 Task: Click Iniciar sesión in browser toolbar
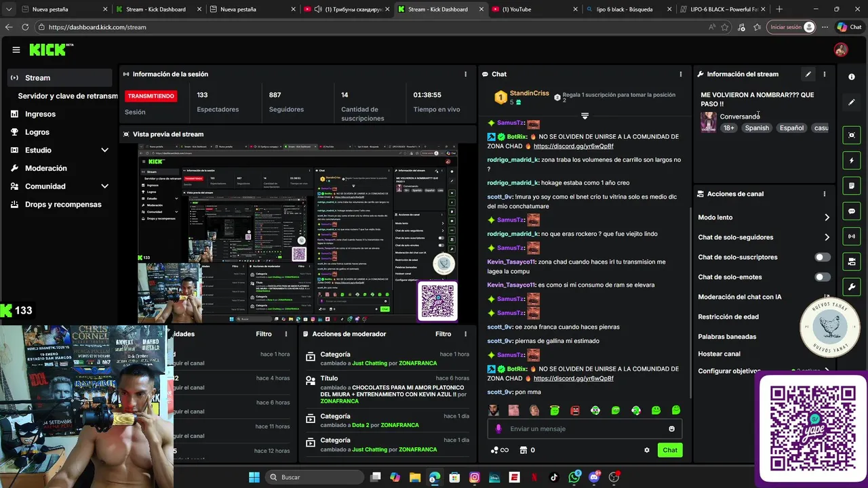(791, 27)
